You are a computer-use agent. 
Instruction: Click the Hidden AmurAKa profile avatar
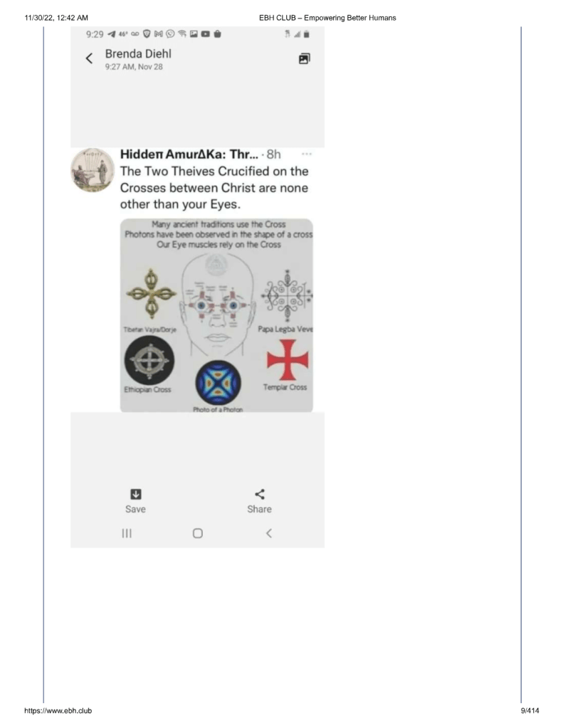click(93, 170)
